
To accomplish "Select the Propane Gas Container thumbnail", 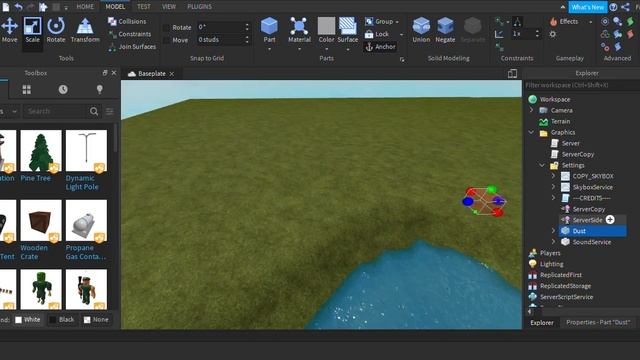I will click(86, 220).
